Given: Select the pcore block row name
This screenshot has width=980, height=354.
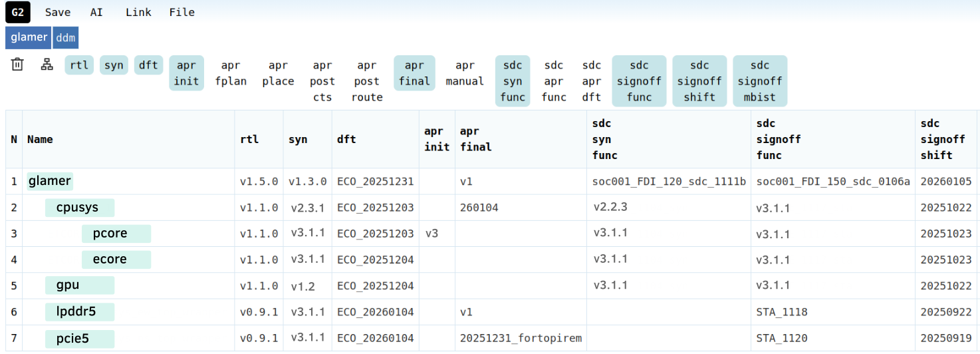Looking at the screenshot, I should click(110, 234).
